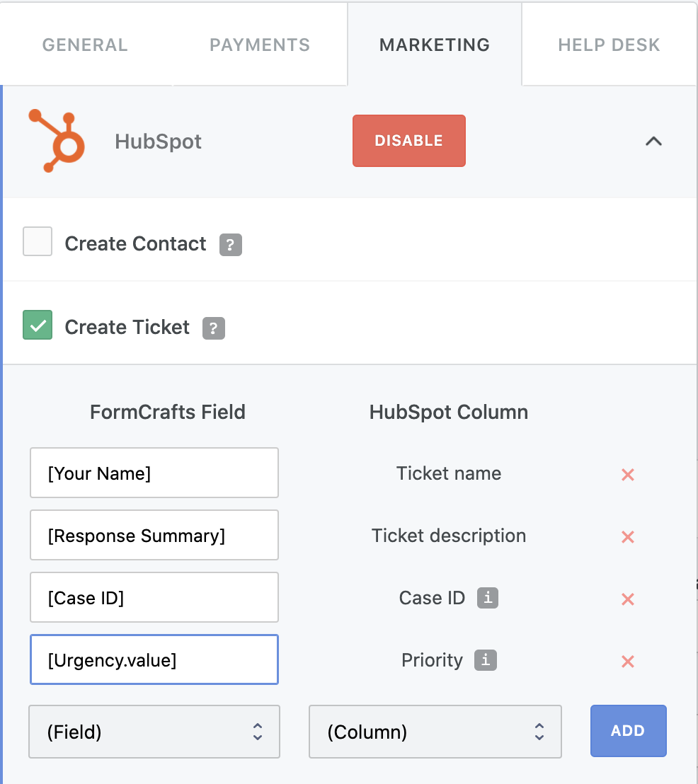698x784 pixels.
Task: Open the (Field) dropdown
Action: (154, 732)
